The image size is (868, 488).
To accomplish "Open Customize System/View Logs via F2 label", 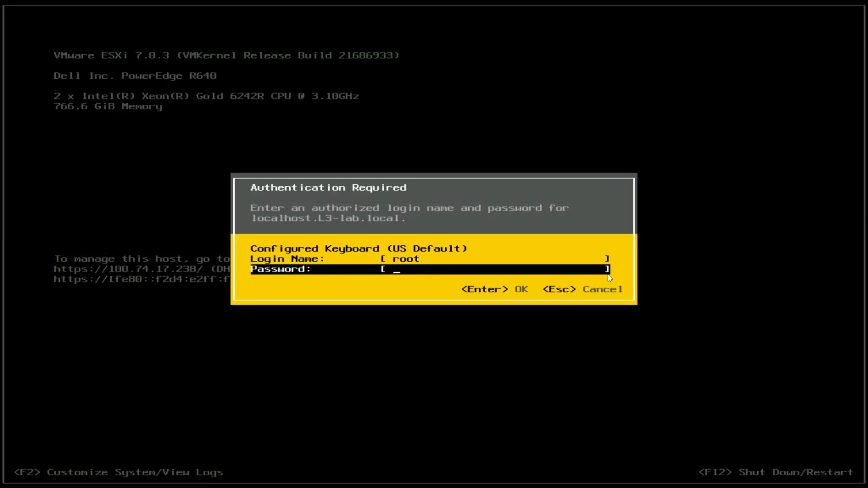I will click(118, 472).
